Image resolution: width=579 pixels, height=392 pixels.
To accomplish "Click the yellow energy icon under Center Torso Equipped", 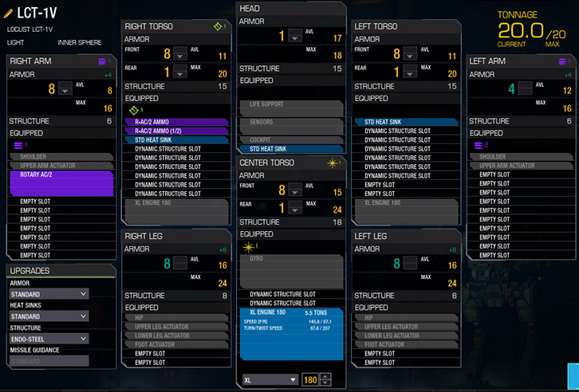I will click(x=248, y=247).
